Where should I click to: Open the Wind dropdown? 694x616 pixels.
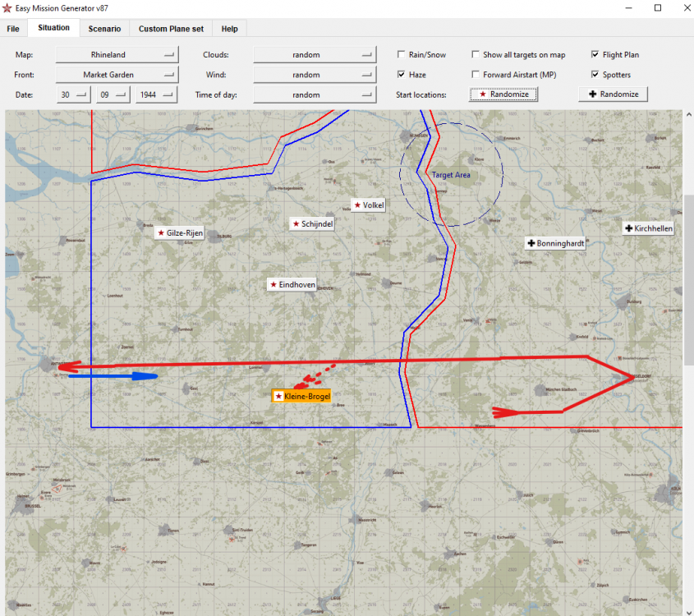click(x=315, y=75)
